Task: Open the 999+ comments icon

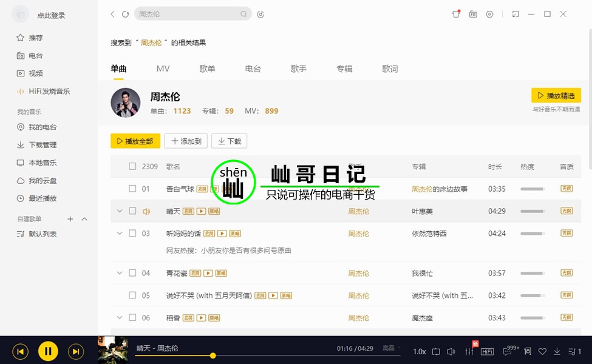Action: coord(507,352)
